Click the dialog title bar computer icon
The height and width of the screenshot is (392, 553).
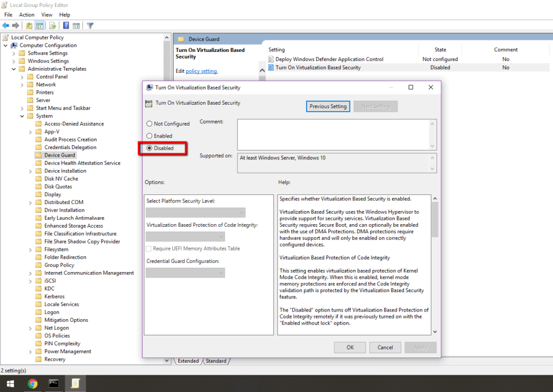coord(150,87)
